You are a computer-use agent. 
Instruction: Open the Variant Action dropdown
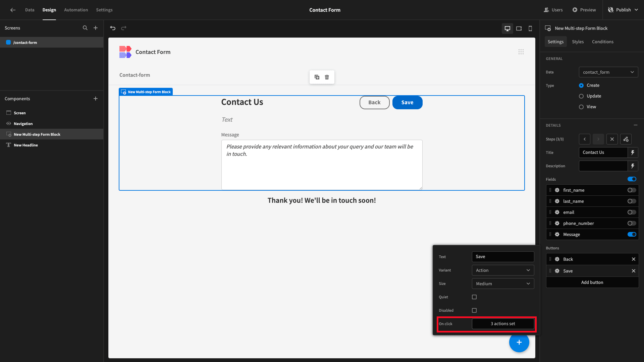coord(503,270)
